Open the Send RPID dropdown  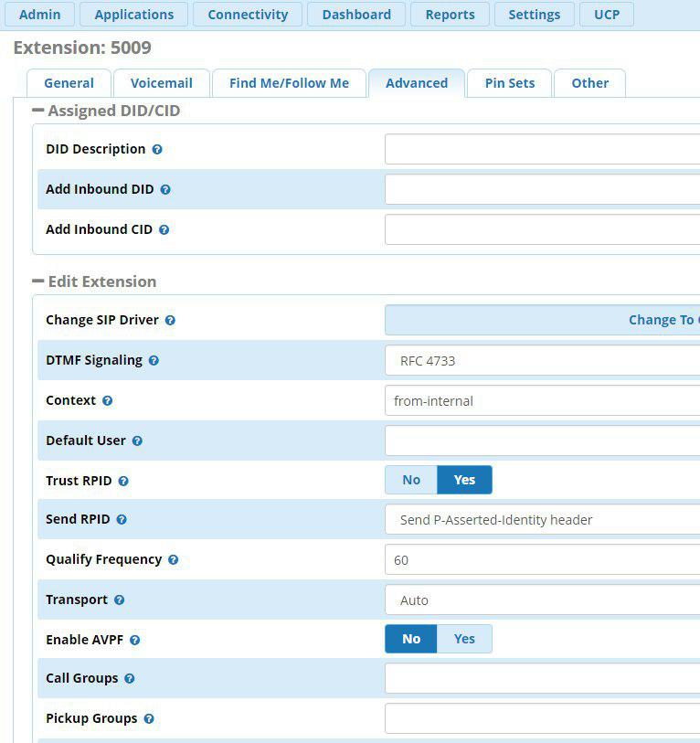point(543,519)
